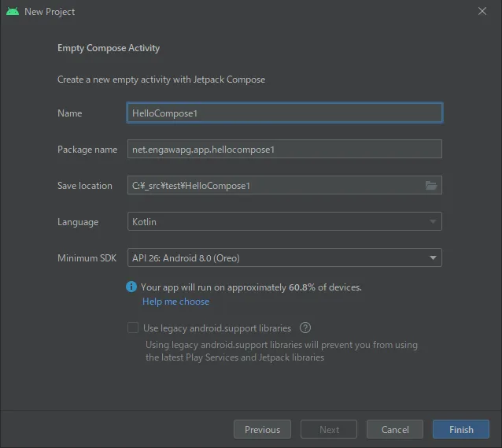502x448 pixels.
Task: Click the Save location path field
Action: (275, 186)
